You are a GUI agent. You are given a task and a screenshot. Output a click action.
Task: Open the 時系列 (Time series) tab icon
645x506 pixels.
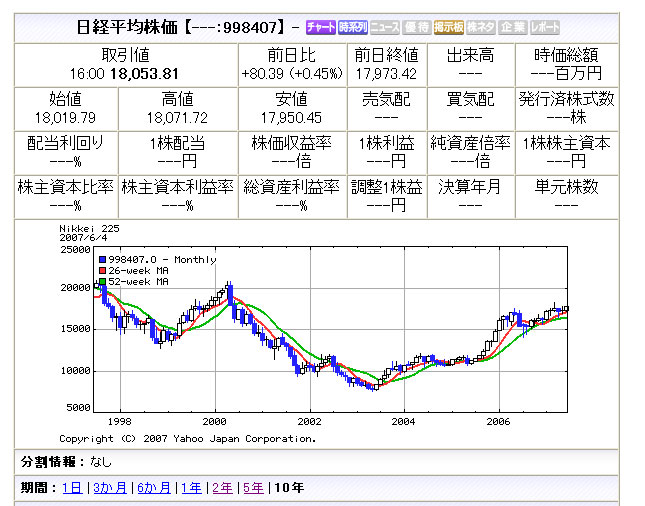[352, 27]
